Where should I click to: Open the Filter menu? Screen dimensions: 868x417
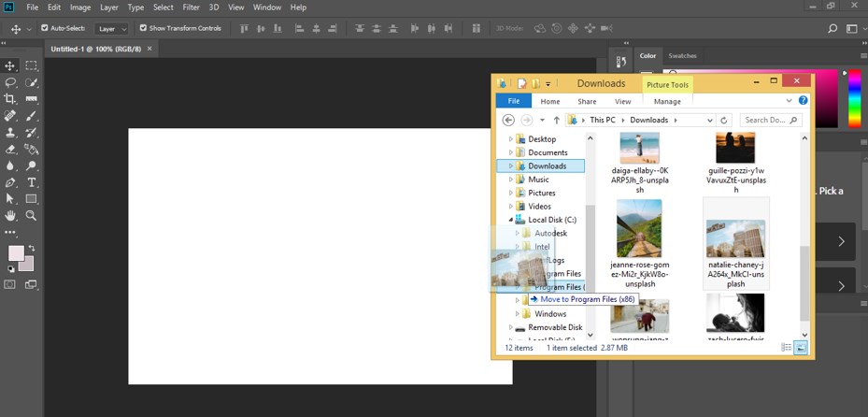191,7
